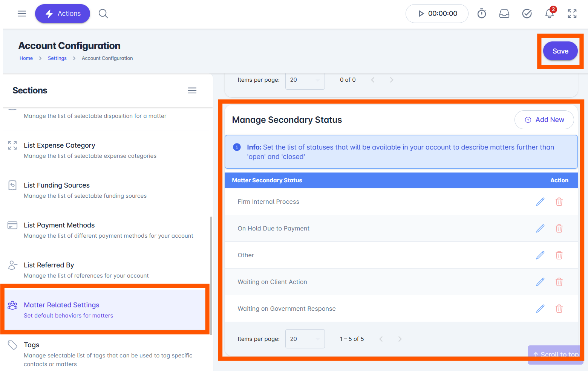The image size is (588, 371).
Task: Edit Waiting on Client Action status
Action: [540, 282]
